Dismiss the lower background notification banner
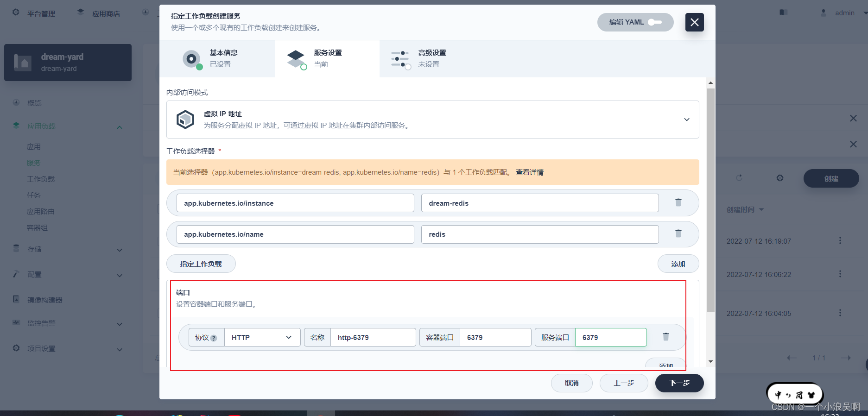 (853, 144)
